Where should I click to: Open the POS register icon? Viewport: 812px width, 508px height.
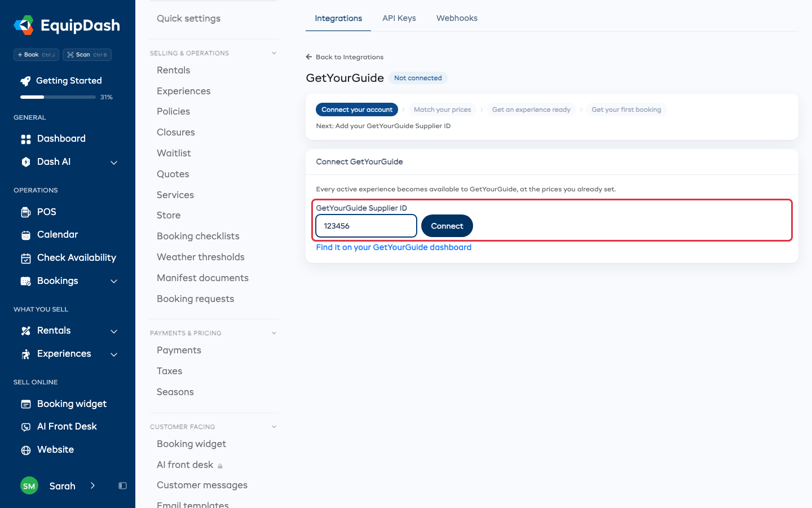coord(26,212)
